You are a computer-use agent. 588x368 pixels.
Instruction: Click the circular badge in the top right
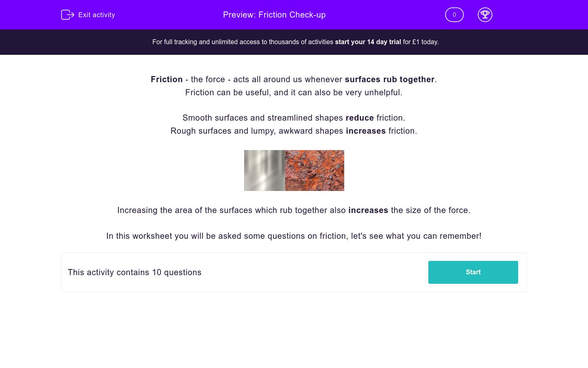485,15
